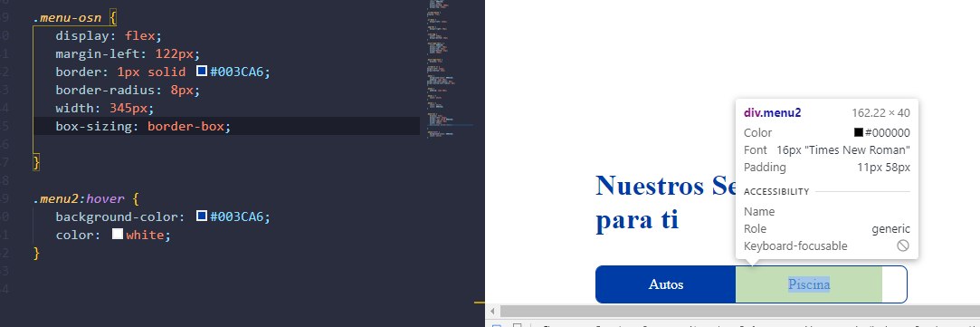
Task: Click the ACCESSIBILITY section header
Action: point(776,191)
